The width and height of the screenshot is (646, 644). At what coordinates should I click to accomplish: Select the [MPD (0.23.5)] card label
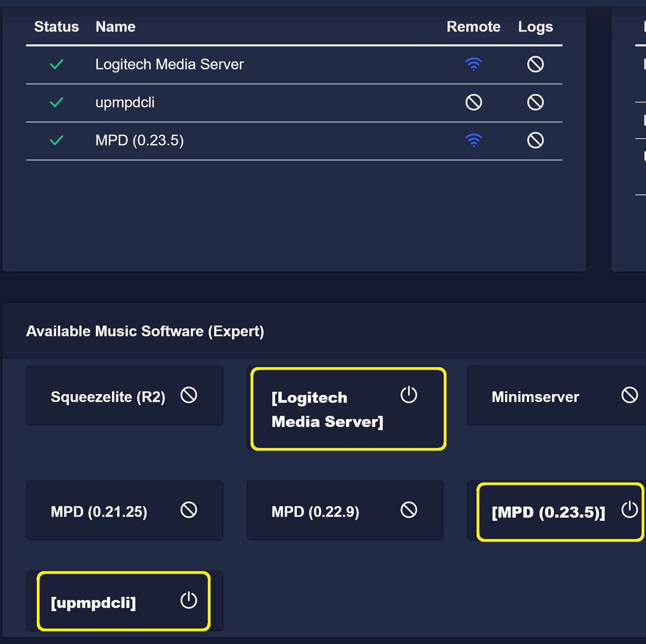pos(548,512)
